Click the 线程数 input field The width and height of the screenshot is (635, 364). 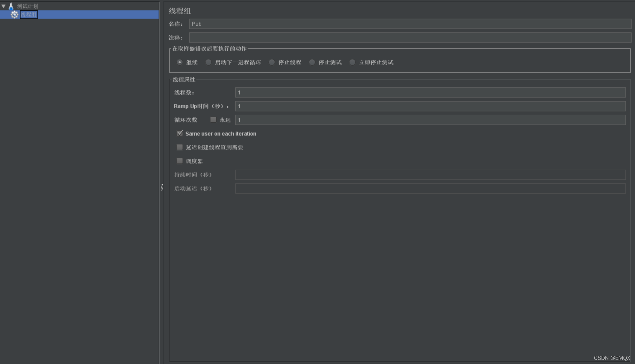coord(430,92)
